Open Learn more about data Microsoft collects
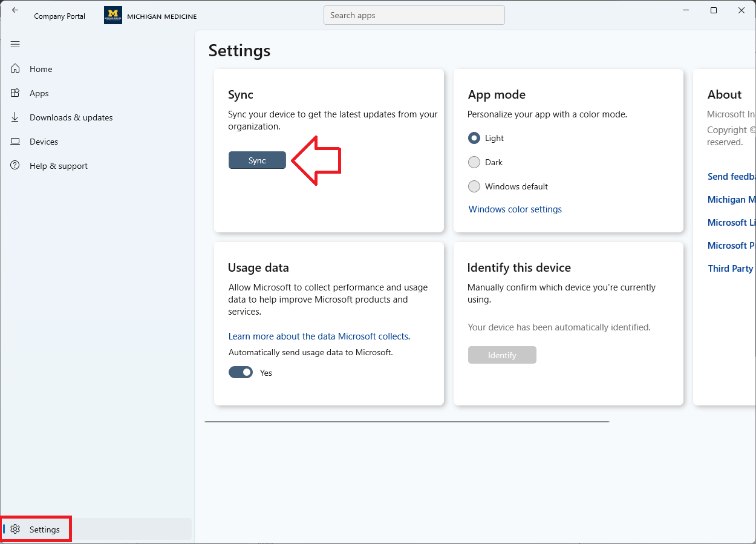The height and width of the screenshot is (544, 756). (x=319, y=336)
